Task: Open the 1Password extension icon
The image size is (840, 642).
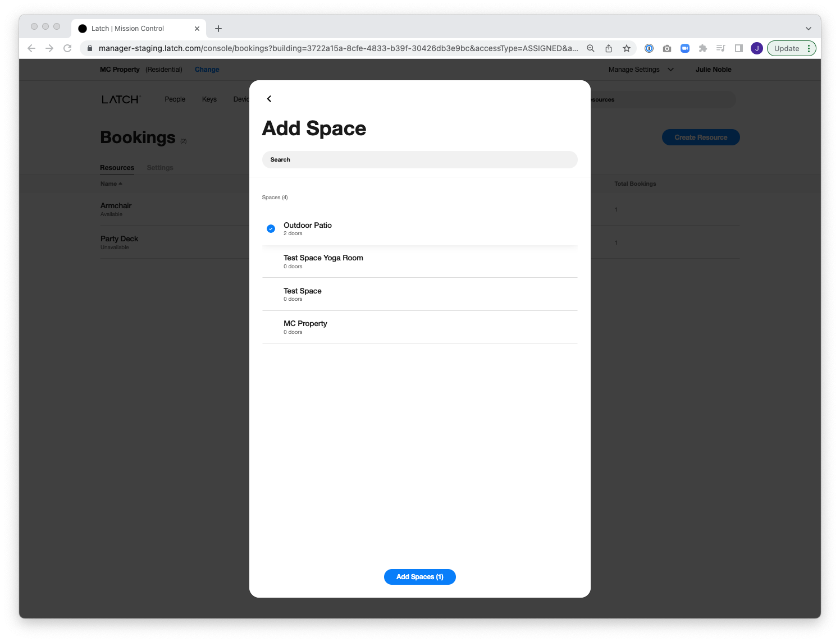Action: click(x=649, y=48)
